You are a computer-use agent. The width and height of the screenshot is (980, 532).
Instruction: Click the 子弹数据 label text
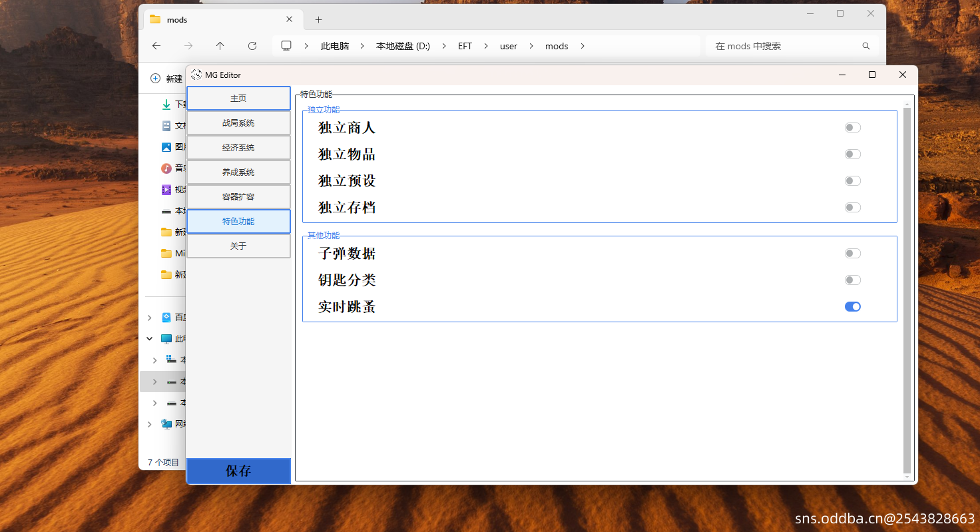click(347, 254)
